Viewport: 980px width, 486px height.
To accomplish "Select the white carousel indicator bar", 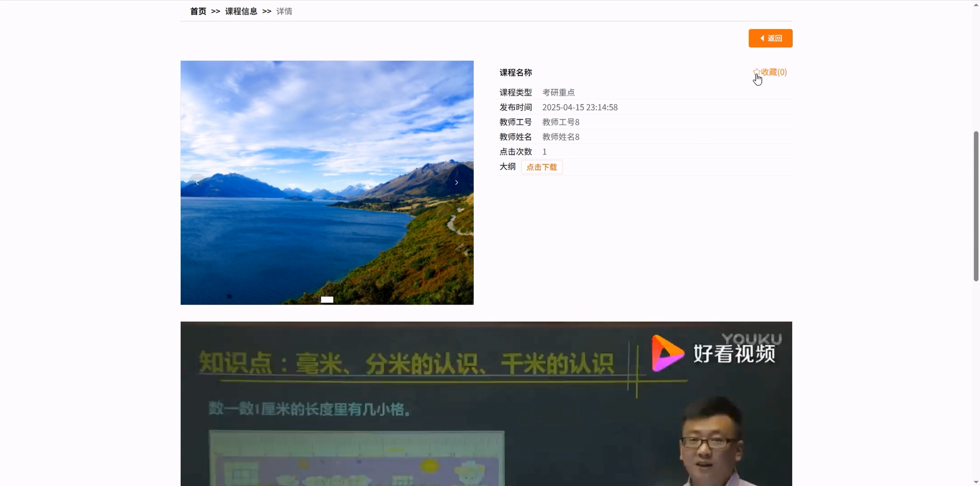I will [x=327, y=299].
